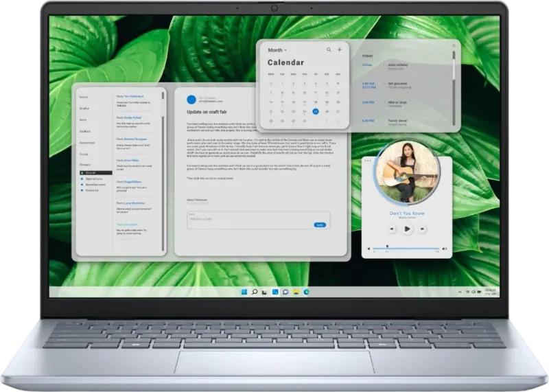Click the email list vertical scrollbar
This screenshot has width=549, height=392.
[x=163, y=172]
